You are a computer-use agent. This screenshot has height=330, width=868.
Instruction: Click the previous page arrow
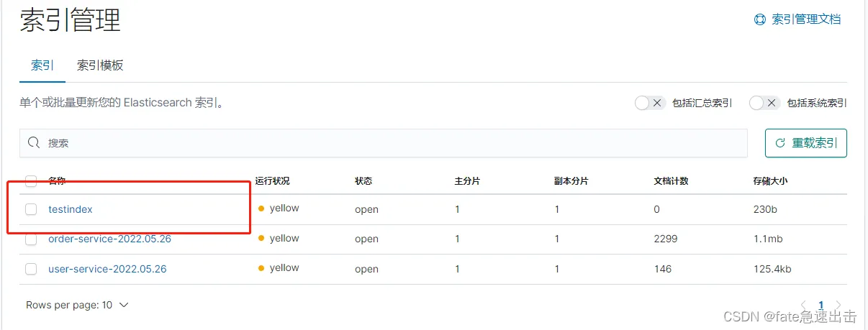[804, 306]
